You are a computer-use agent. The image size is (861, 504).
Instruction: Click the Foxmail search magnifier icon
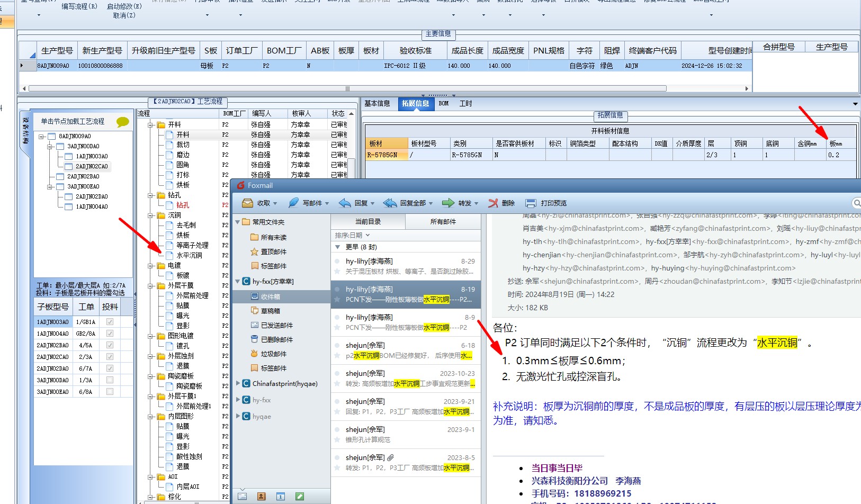(856, 203)
